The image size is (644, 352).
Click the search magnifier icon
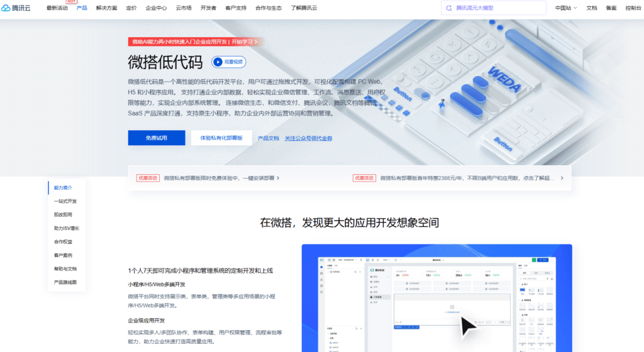[x=449, y=8]
